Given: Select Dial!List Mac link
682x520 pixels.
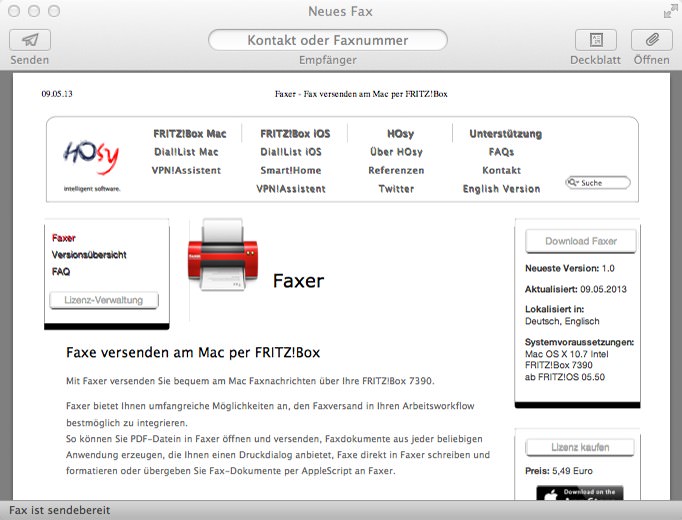Looking at the screenshot, I should [x=186, y=152].
